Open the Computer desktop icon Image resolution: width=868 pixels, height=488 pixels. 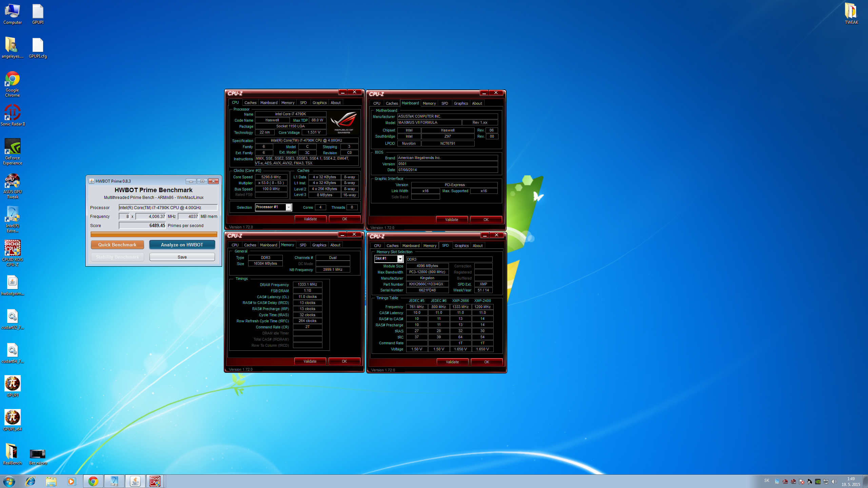[13, 14]
